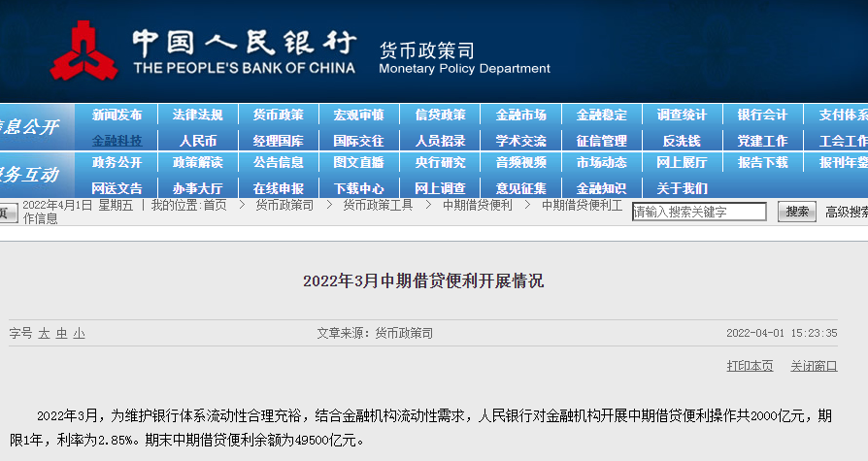Go to 金融稳定 section

pyautogui.click(x=602, y=115)
